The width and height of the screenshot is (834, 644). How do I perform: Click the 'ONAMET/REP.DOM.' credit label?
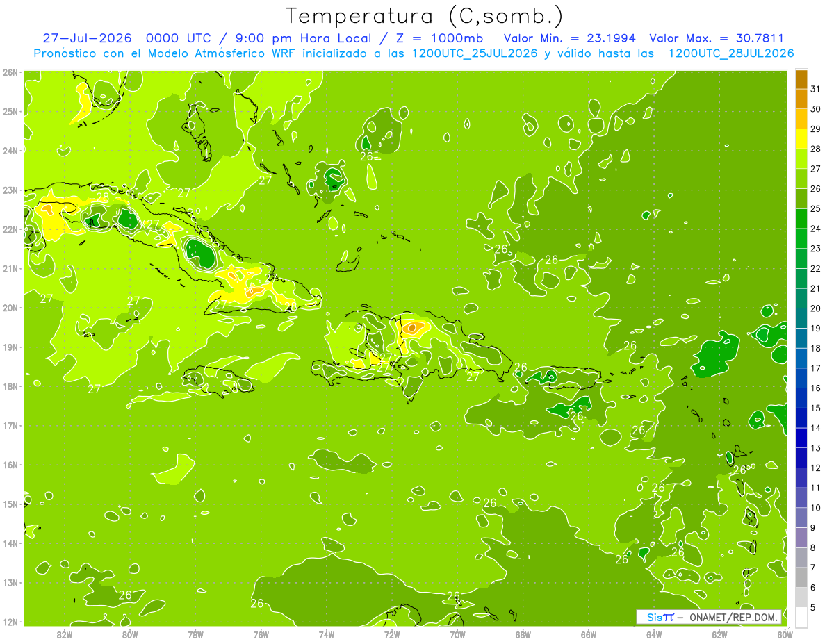pyautogui.click(x=733, y=617)
